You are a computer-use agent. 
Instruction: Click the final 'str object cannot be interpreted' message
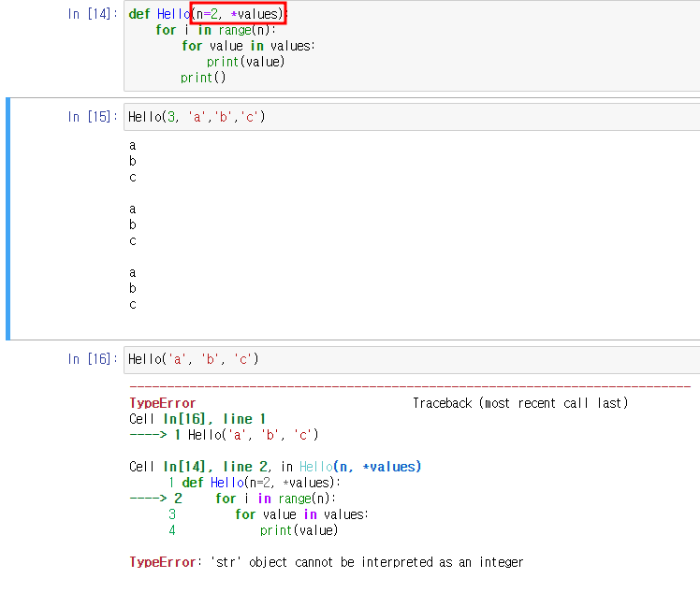click(x=327, y=562)
